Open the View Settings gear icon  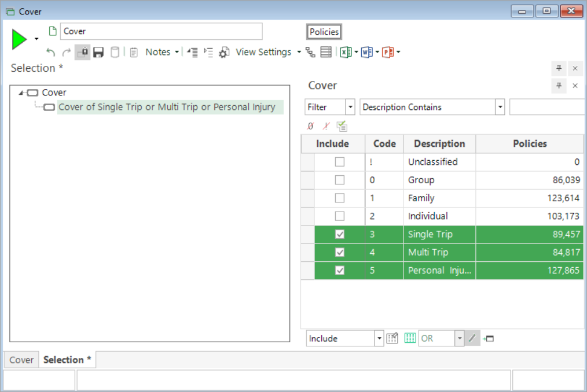(224, 53)
